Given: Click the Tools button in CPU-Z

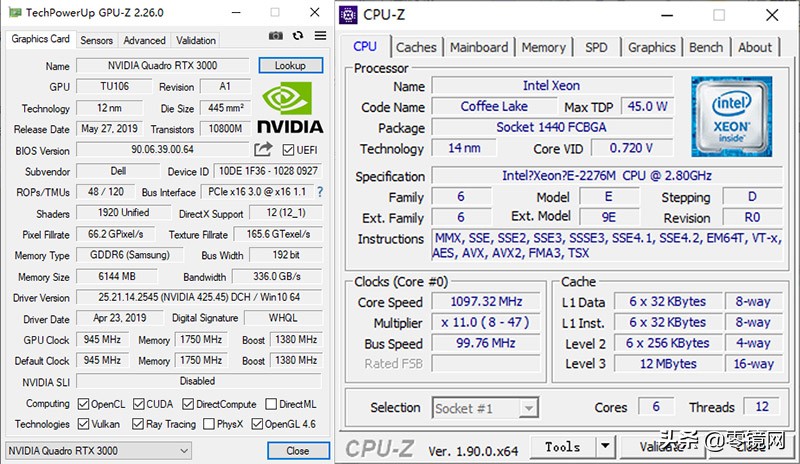Looking at the screenshot, I should [563, 447].
